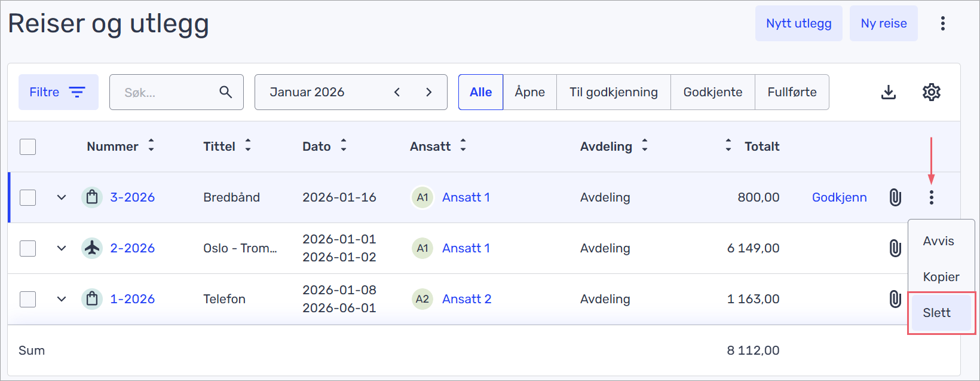Click the download export icon
The height and width of the screenshot is (381, 980).
coord(889,92)
